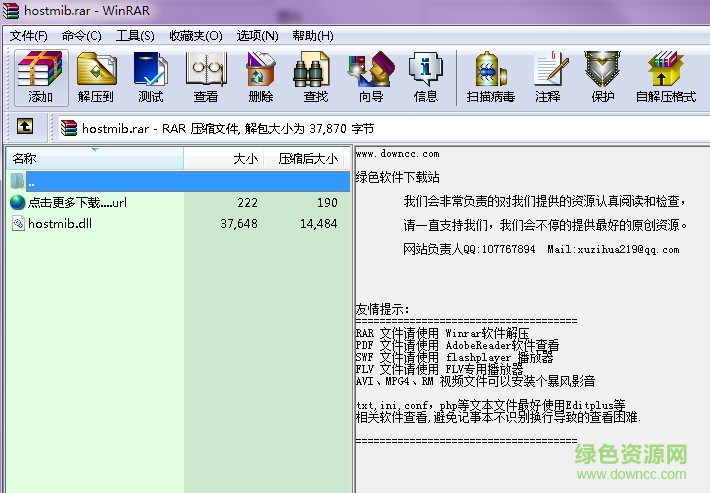
Task: Click WinRAR title bar app icon
Action: click(x=11, y=10)
